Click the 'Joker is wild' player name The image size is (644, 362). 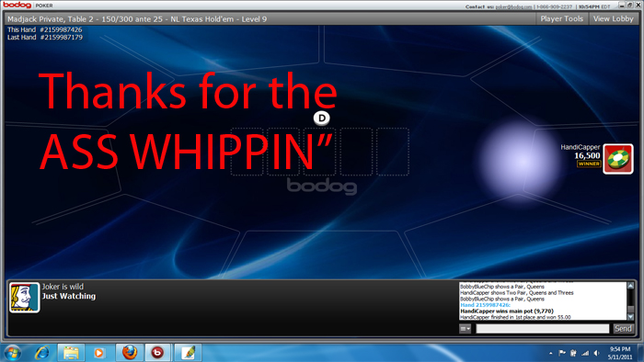pyautogui.click(x=63, y=287)
